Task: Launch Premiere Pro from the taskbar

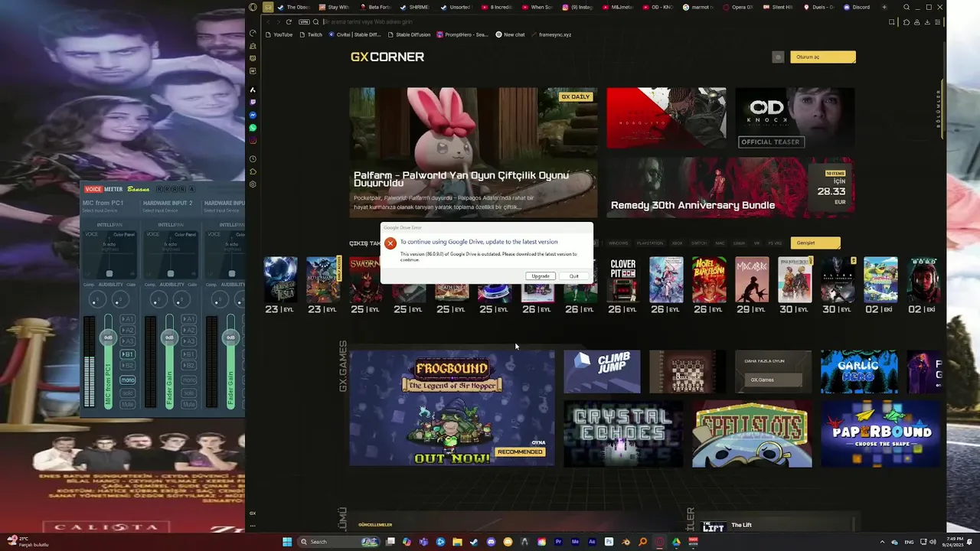Action: (559, 542)
